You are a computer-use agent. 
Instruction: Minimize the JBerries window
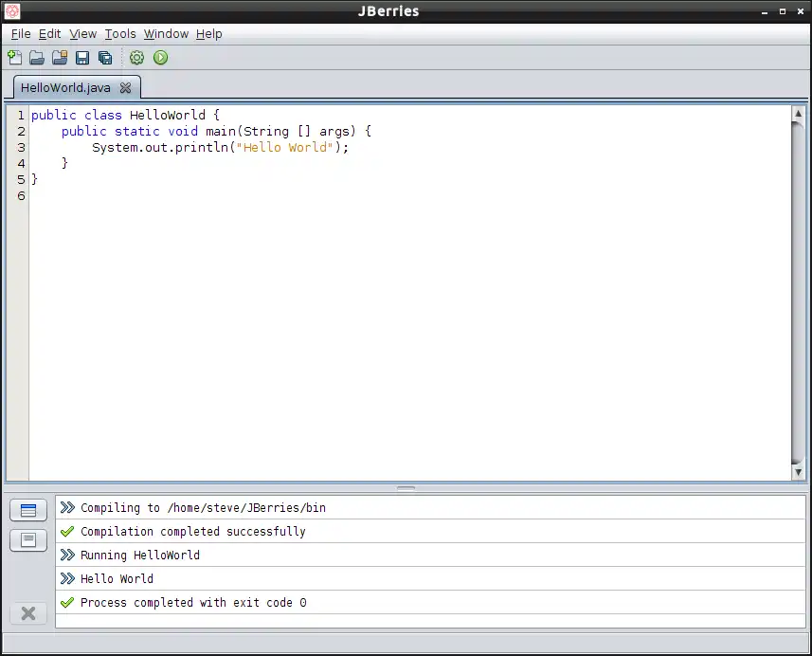(x=765, y=11)
